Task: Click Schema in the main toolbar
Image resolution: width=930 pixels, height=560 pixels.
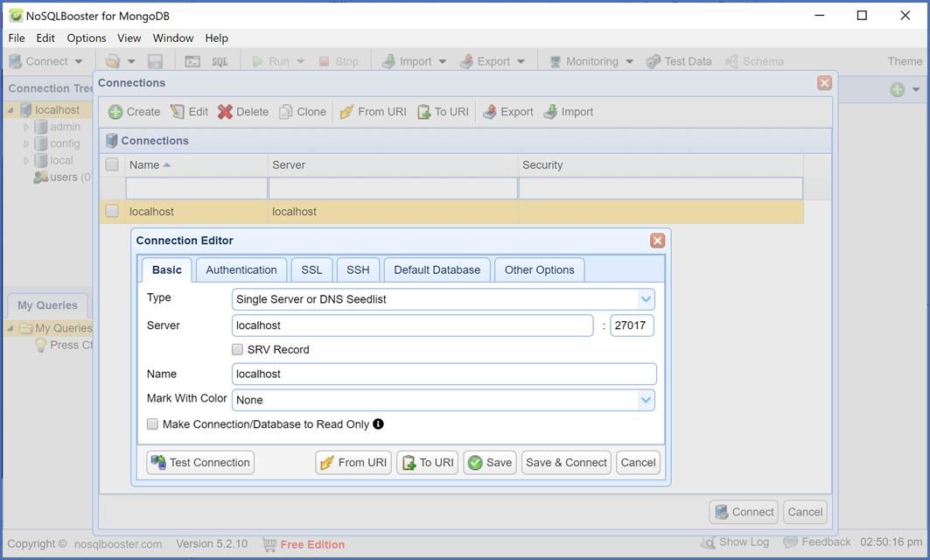Action: [754, 61]
